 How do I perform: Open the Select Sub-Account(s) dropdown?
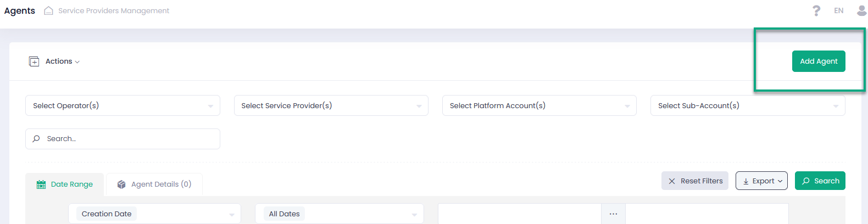(747, 106)
